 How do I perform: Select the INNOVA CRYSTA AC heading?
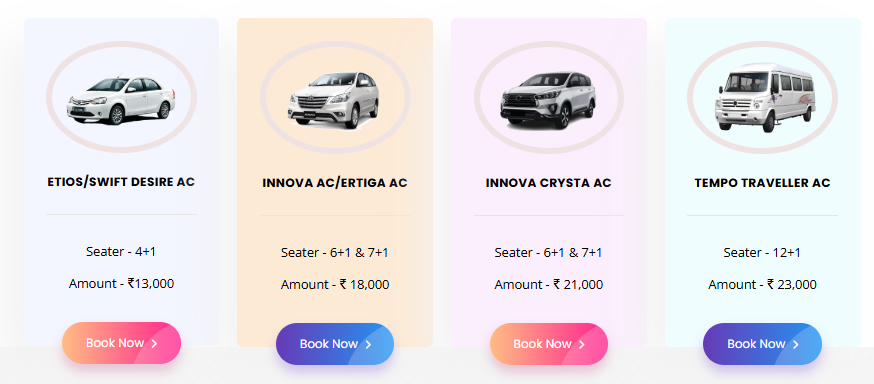[548, 183]
